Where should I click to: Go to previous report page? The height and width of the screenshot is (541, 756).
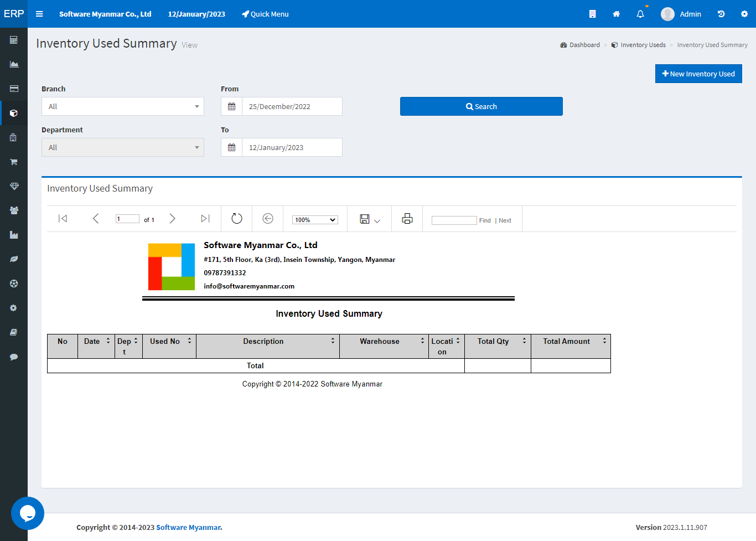pos(96,219)
